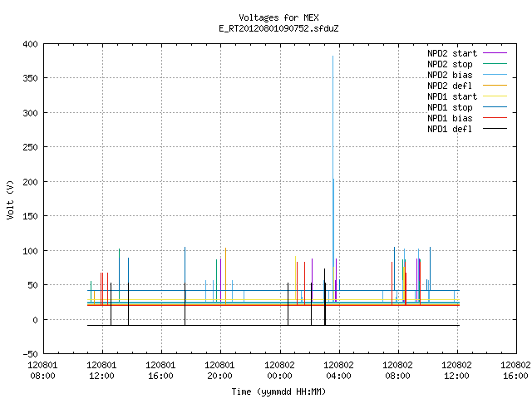Click the green line sample beside NPD2 stop
The height and width of the screenshot is (399, 532).
point(495,64)
